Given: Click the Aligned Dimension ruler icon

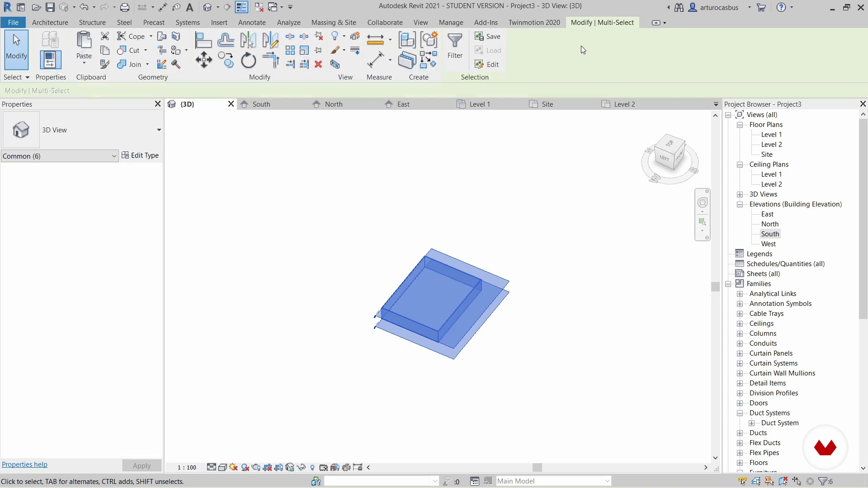Looking at the screenshot, I should click(375, 40).
